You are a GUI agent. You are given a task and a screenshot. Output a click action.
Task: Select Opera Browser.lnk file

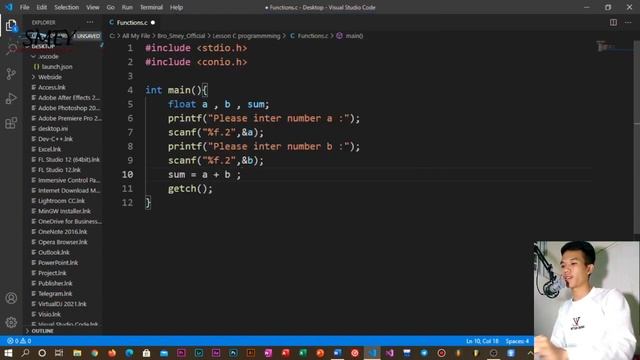tap(63, 242)
